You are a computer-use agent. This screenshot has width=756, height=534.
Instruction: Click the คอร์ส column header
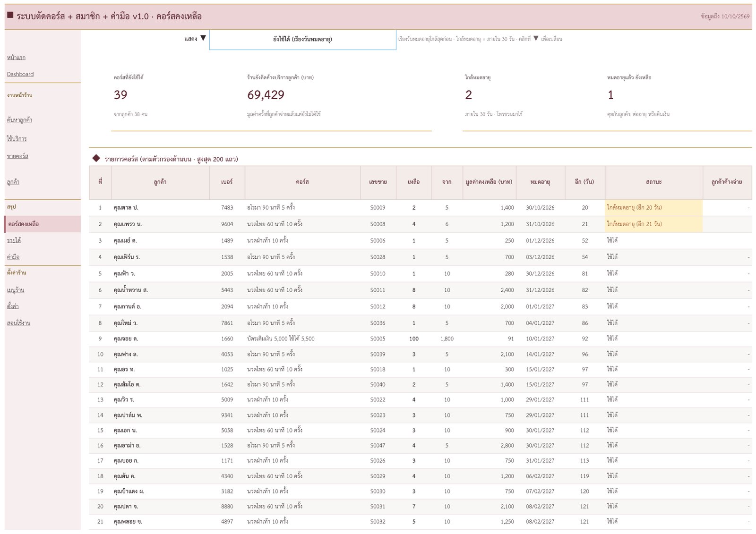click(x=302, y=182)
